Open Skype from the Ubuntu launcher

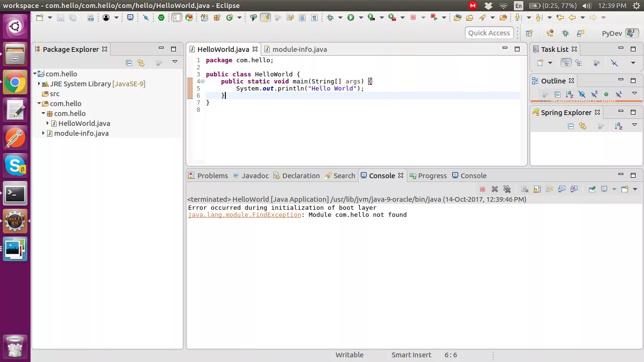[x=15, y=166]
